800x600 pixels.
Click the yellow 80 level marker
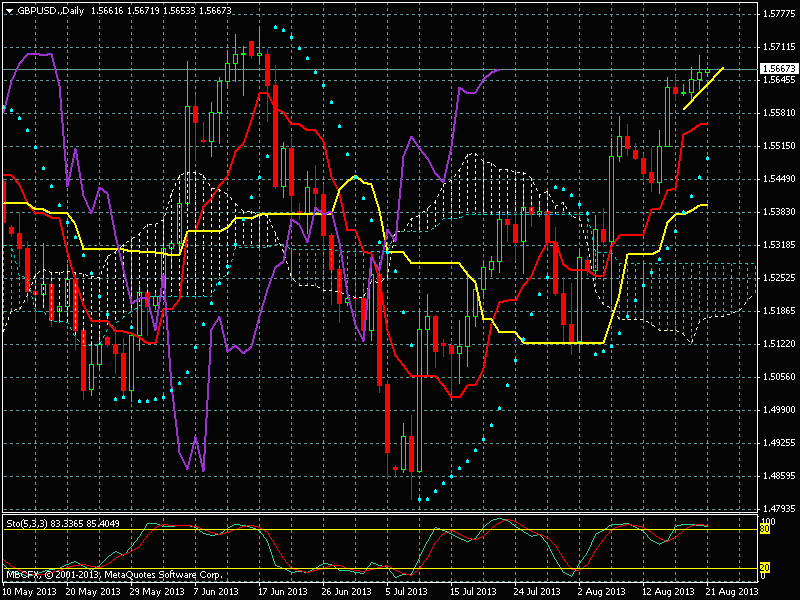[764, 529]
